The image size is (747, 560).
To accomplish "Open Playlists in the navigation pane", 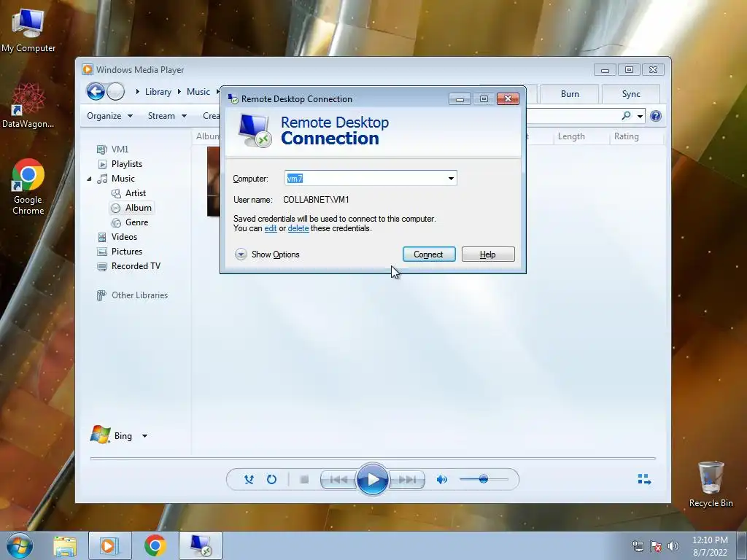I will [120, 164].
